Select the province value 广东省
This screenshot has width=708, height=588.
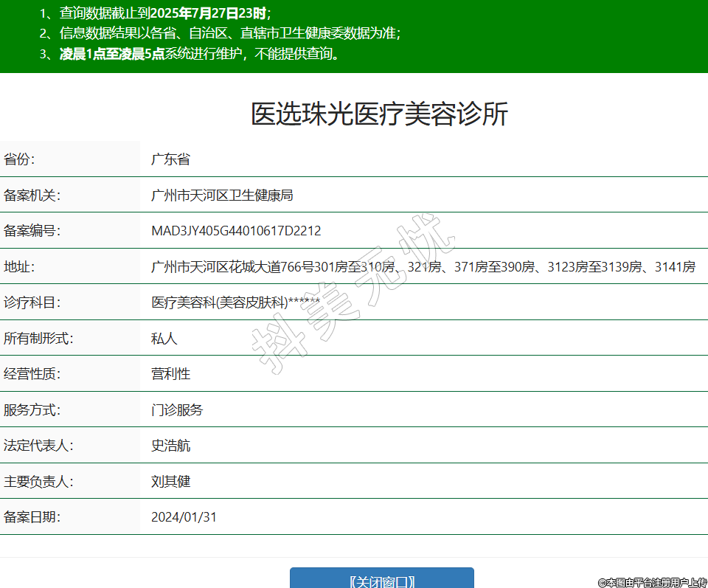pos(170,159)
